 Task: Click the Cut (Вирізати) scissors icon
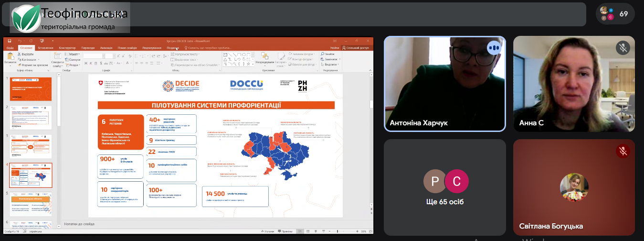(x=20, y=55)
